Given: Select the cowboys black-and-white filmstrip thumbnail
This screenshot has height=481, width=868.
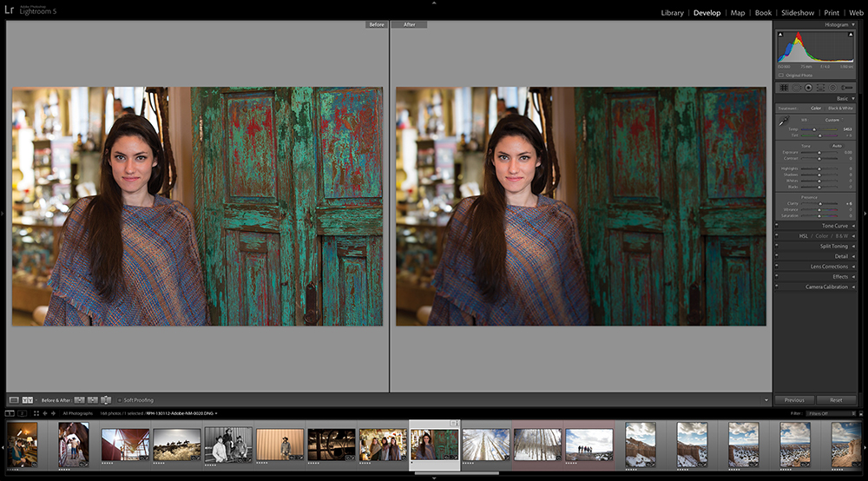Looking at the screenshot, I should (227, 445).
